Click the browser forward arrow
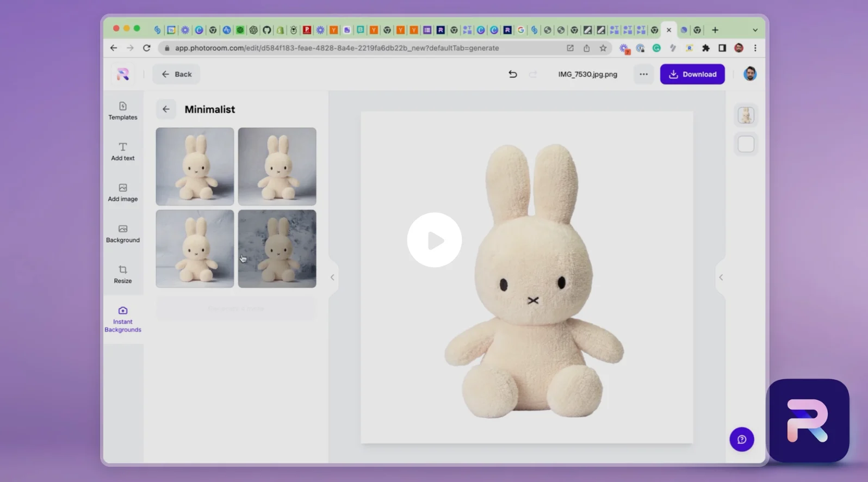Viewport: 868px width, 482px height. tap(130, 48)
